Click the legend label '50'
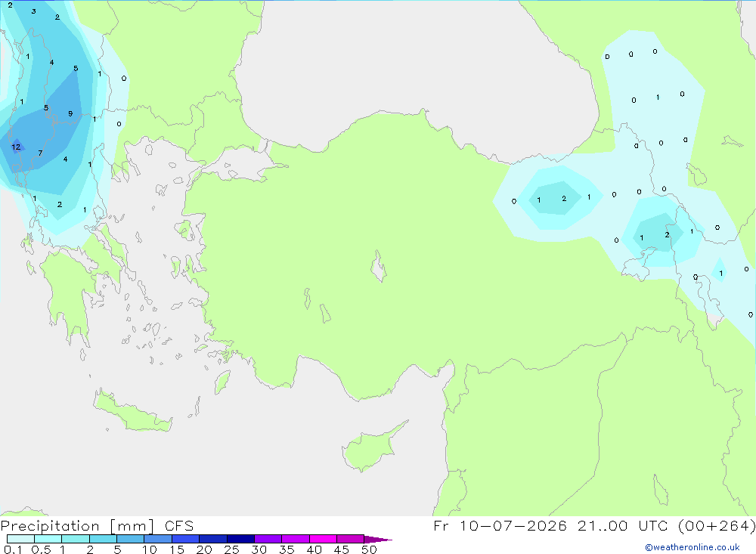Screen dimensions: 756x554 pyautogui.click(x=369, y=549)
